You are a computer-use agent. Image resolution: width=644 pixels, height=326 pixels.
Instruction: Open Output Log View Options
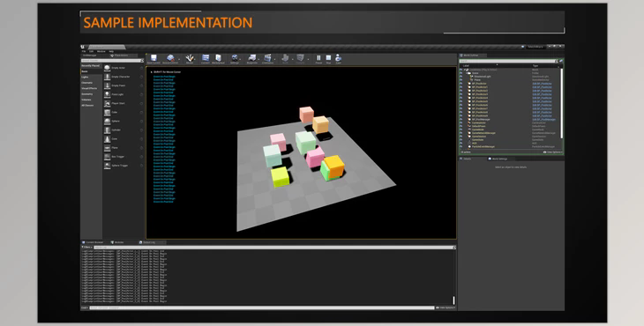446,307
